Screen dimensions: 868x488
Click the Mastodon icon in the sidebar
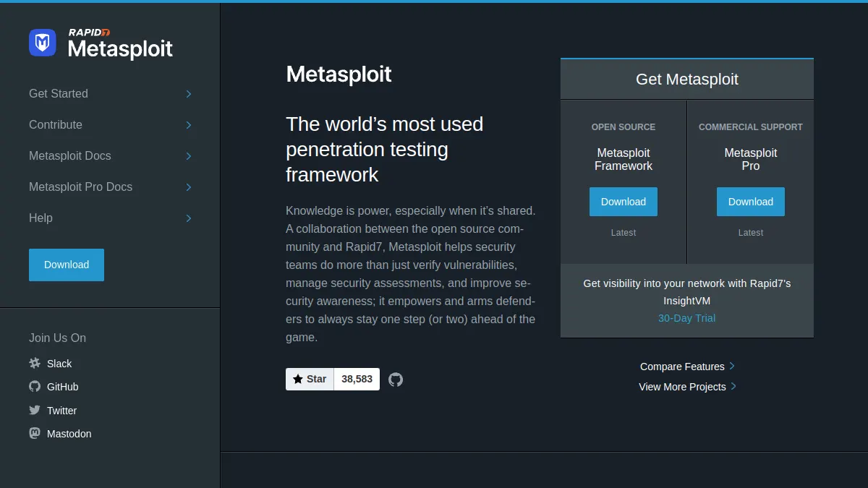(35, 433)
